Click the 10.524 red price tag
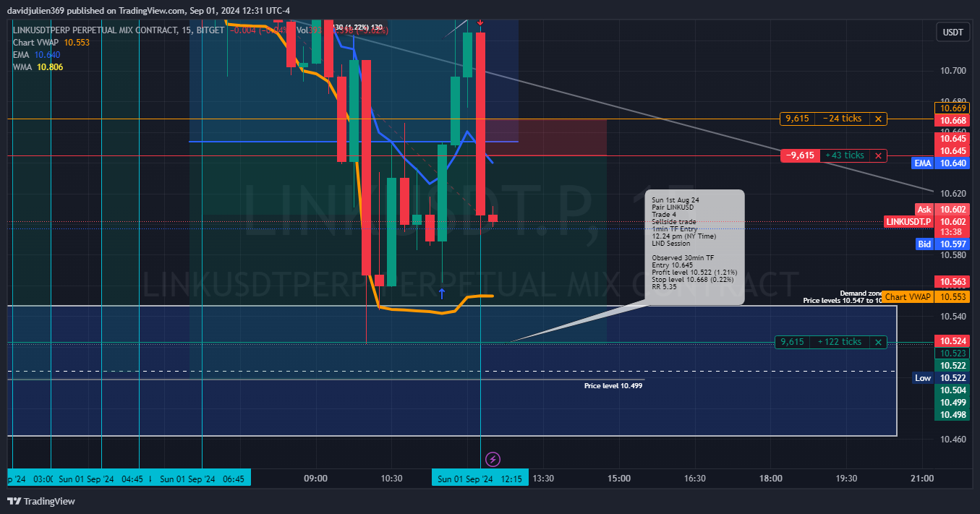The height and width of the screenshot is (514, 980). click(x=951, y=341)
